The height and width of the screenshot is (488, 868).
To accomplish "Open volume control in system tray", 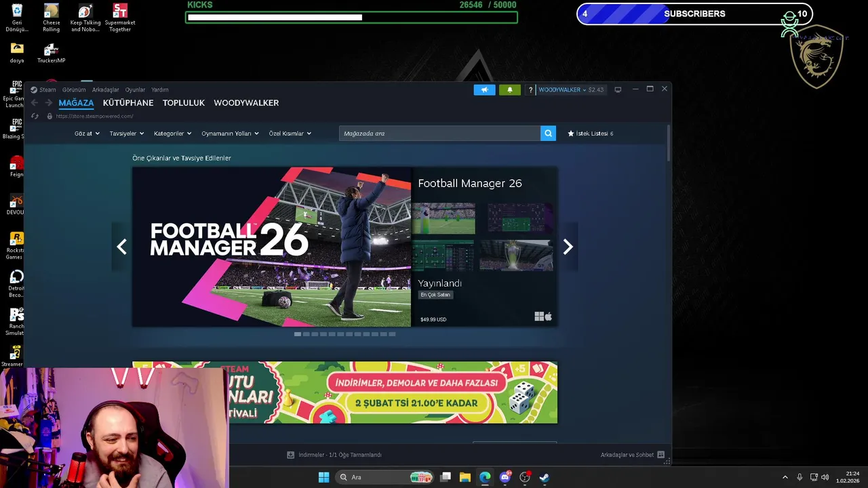I will [x=825, y=477].
